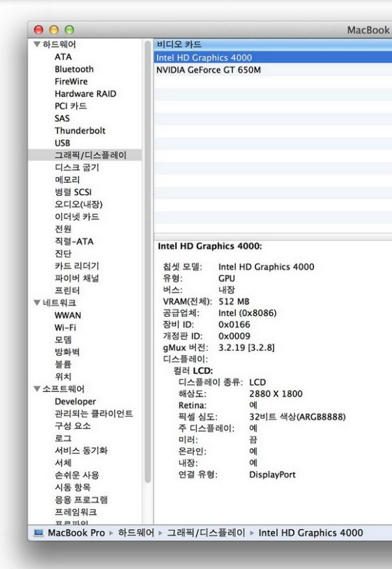Click Intel HD Graphics 4000 in path bar
The image size is (392, 569).
click(311, 532)
